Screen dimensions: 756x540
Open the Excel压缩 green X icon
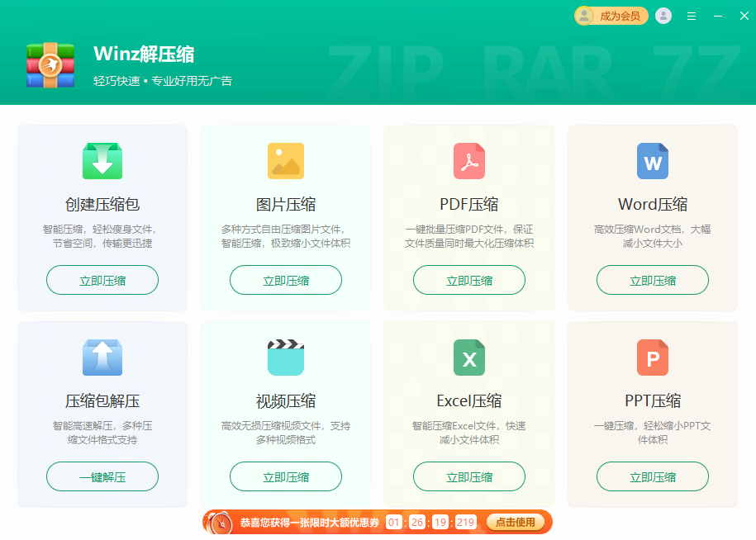click(x=468, y=358)
